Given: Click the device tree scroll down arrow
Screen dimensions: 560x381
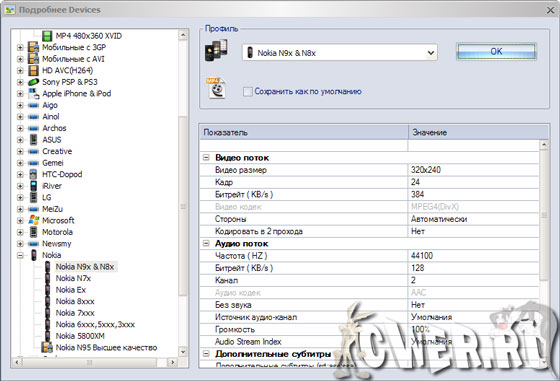Looking at the screenshot, I should pyautogui.click(x=183, y=352).
